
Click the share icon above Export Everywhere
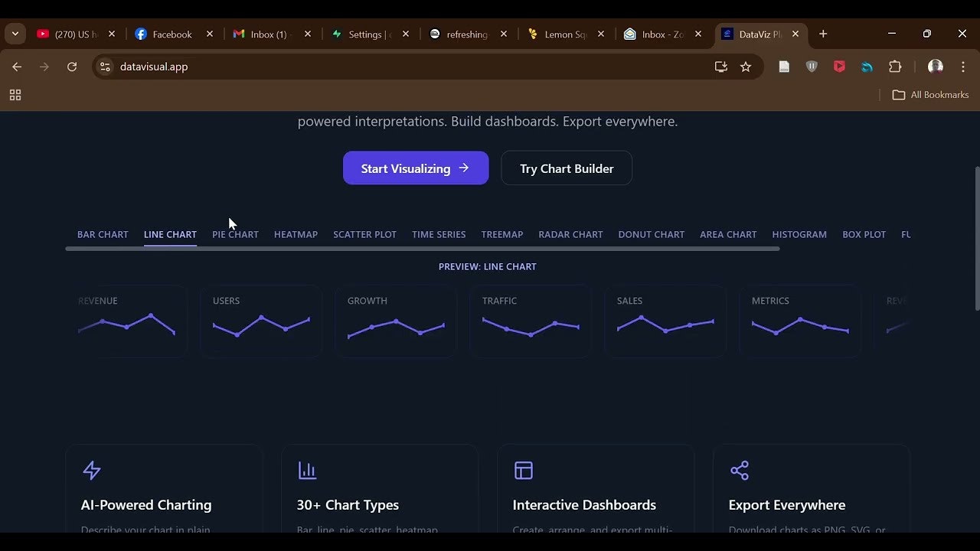[740, 470]
